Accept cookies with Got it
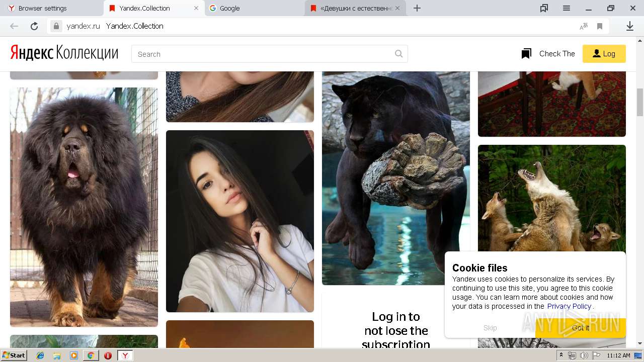The width and height of the screenshot is (644, 362). [x=581, y=328]
